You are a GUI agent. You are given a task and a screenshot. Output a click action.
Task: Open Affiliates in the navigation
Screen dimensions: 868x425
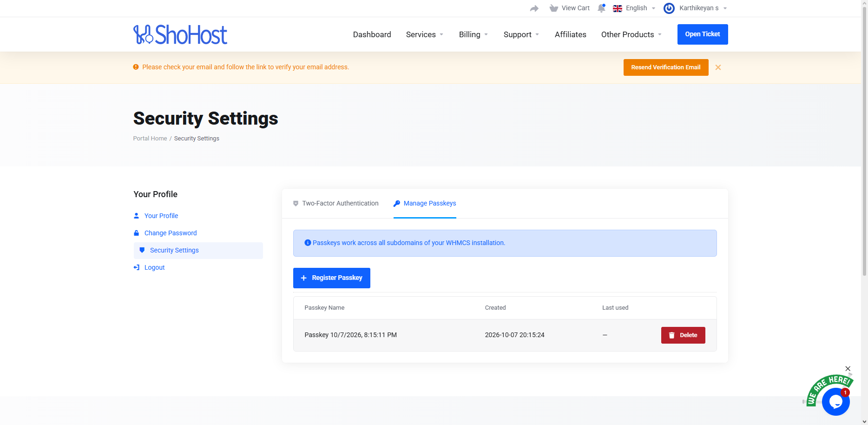[x=570, y=34]
